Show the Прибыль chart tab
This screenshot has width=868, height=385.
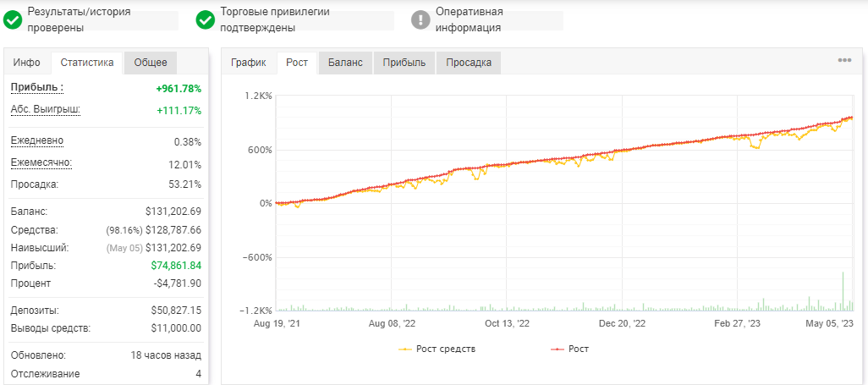point(404,63)
